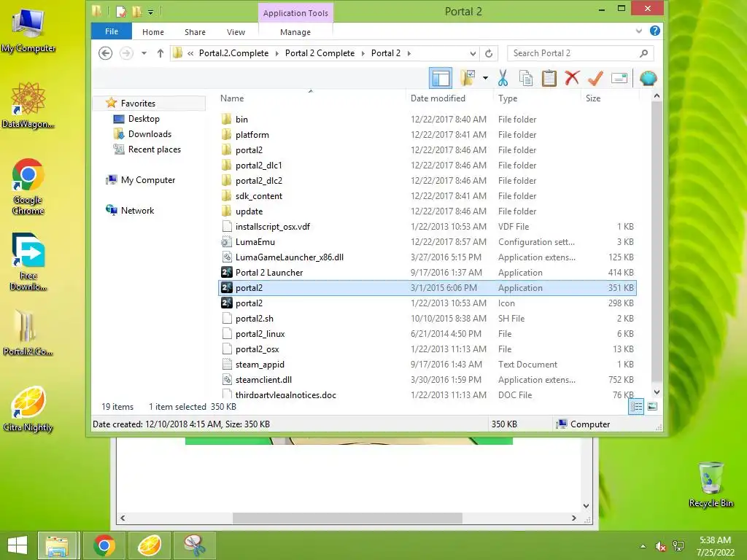Open the View ribbon tab
The image size is (747, 560).
[236, 32]
